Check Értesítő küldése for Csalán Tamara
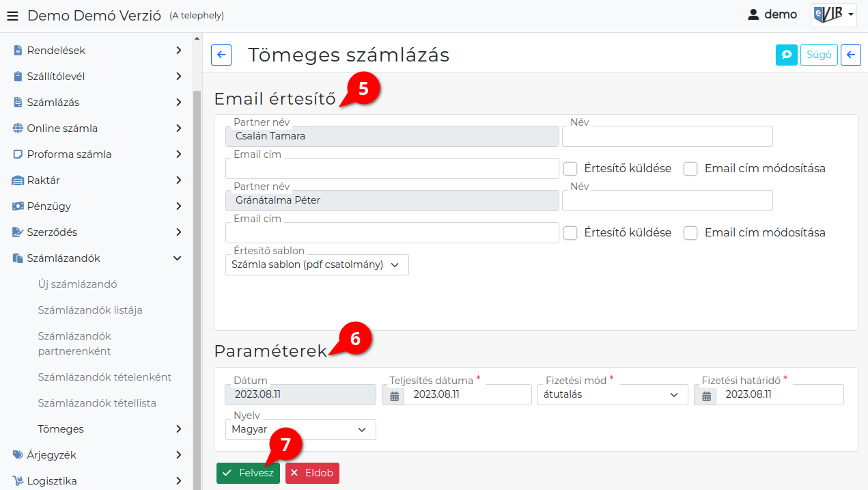Viewport: 868px width, 490px height. [570, 169]
